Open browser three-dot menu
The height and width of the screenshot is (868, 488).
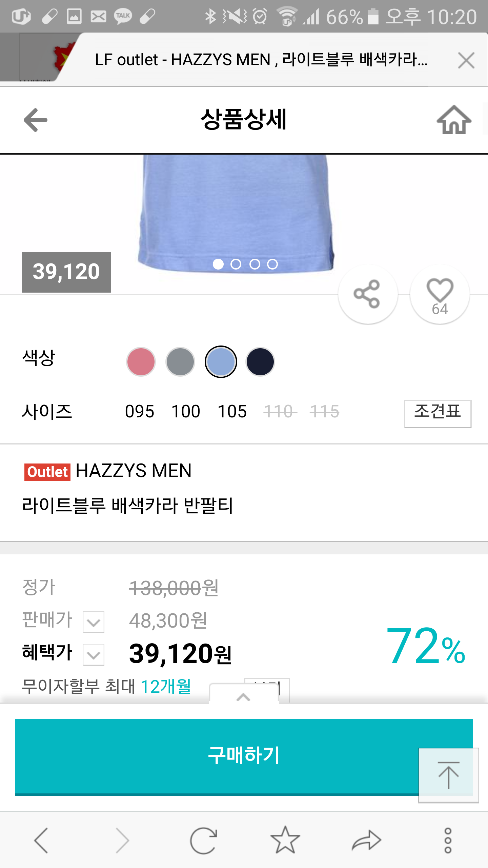448,840
